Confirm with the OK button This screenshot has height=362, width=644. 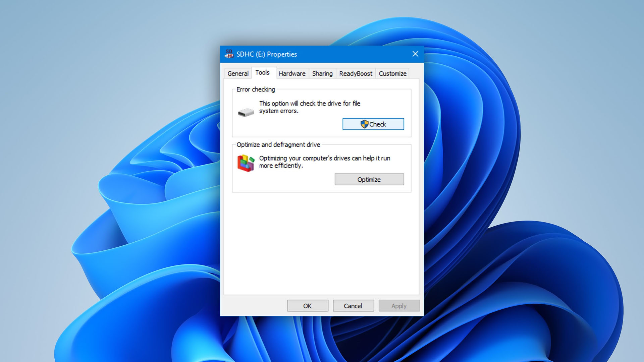(308, 306)
